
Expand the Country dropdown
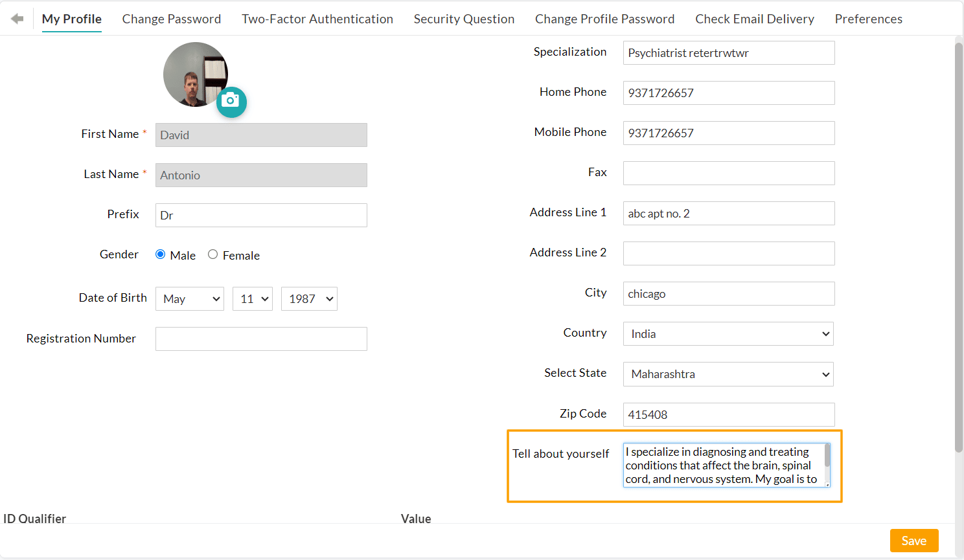[728, 334]
